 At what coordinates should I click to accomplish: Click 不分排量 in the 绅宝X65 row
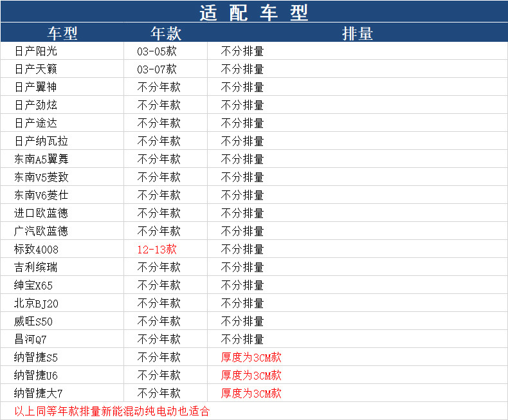pyautogui.click(x=242, y=285)
